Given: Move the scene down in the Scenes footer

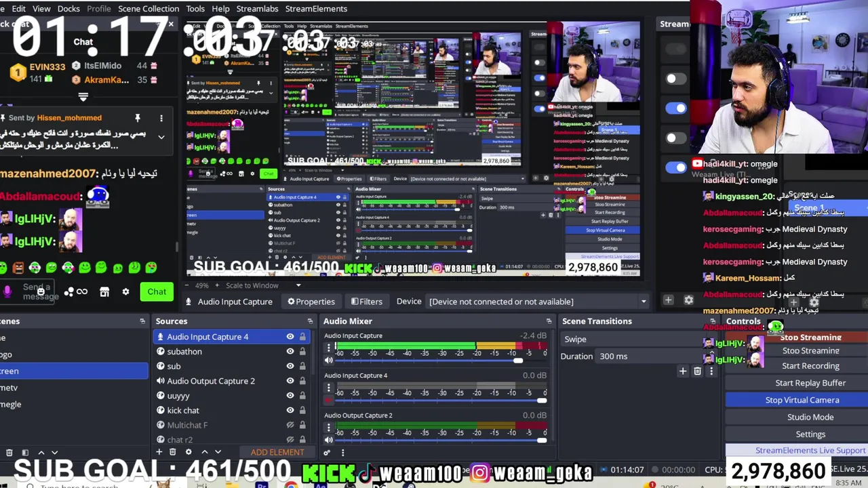Looking at the screenshot, I should (x=54, y=452).
